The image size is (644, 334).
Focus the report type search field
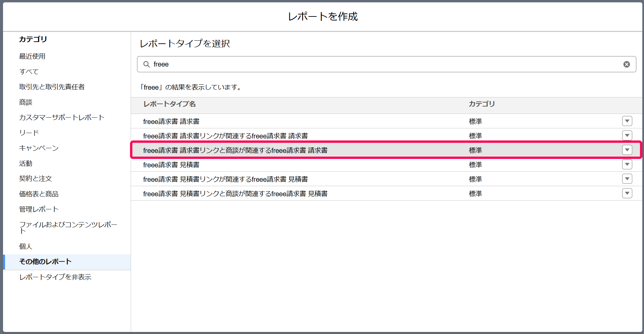click(x=386, y=64)
